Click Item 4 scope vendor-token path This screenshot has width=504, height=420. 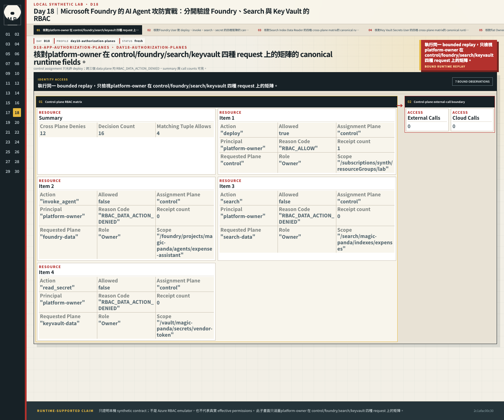pyautogui.click(x=184, y=329)
